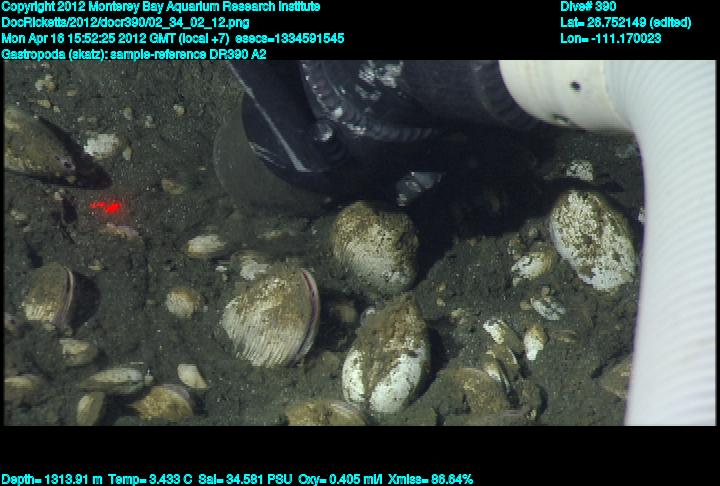Select the Lon= -111.170023 reading

(611, 38)
